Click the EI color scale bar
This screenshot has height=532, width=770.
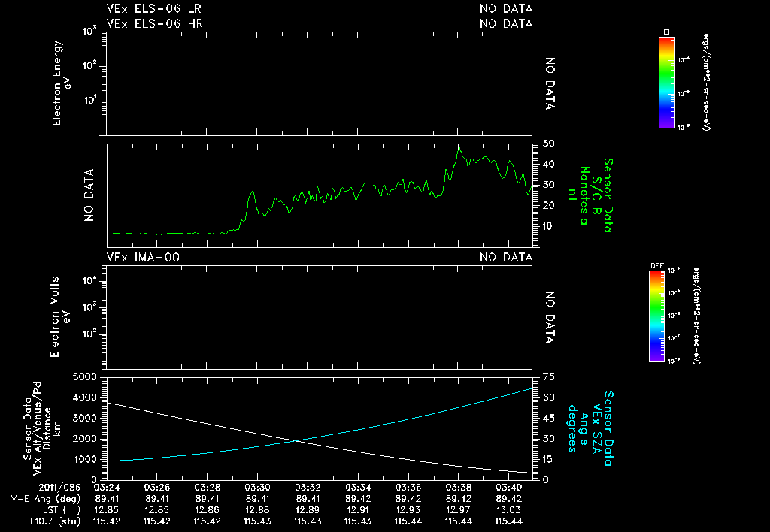[x=666, y=83]
